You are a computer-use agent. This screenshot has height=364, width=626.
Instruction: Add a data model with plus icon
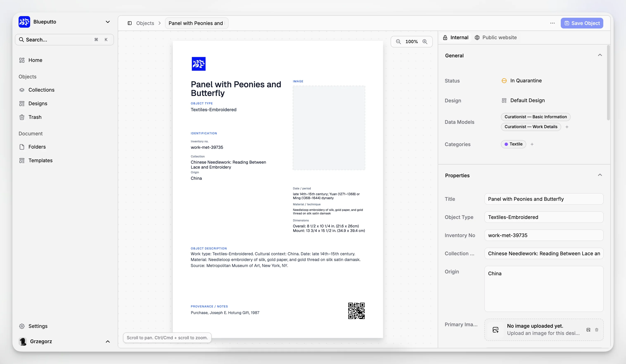(567, 127)
